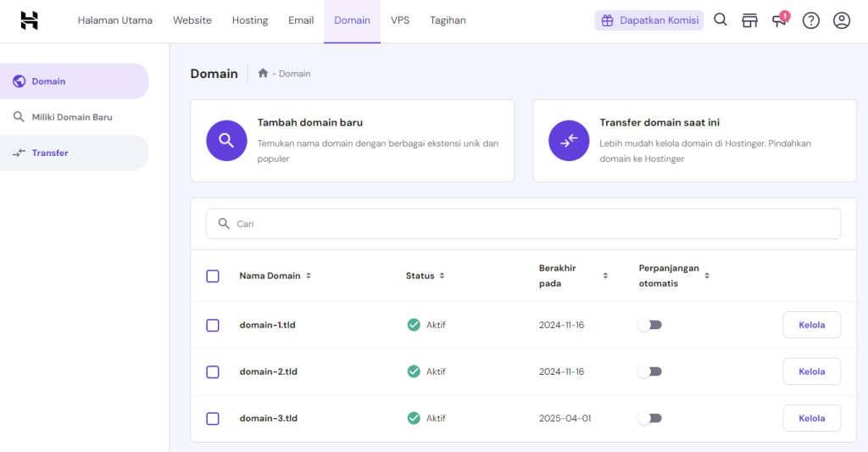
Task: Click the arrows icon beside Transfer sidebar item
Action: click(x=19, y=153)
